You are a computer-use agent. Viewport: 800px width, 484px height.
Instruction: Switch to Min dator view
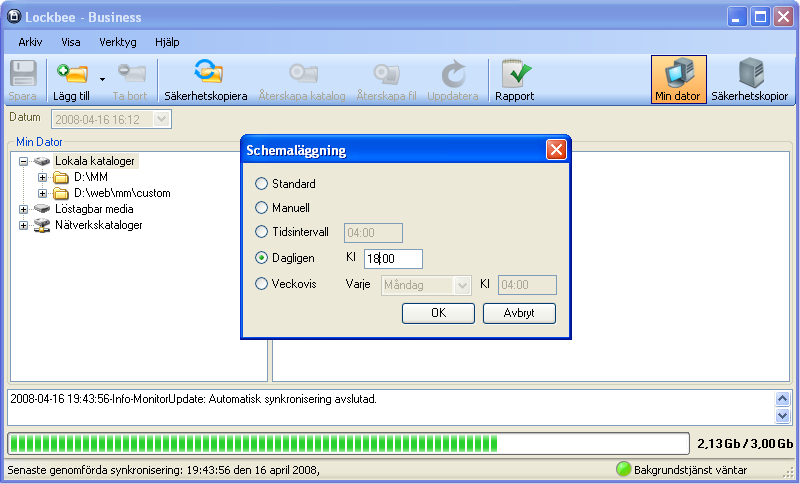pos(679,80)
